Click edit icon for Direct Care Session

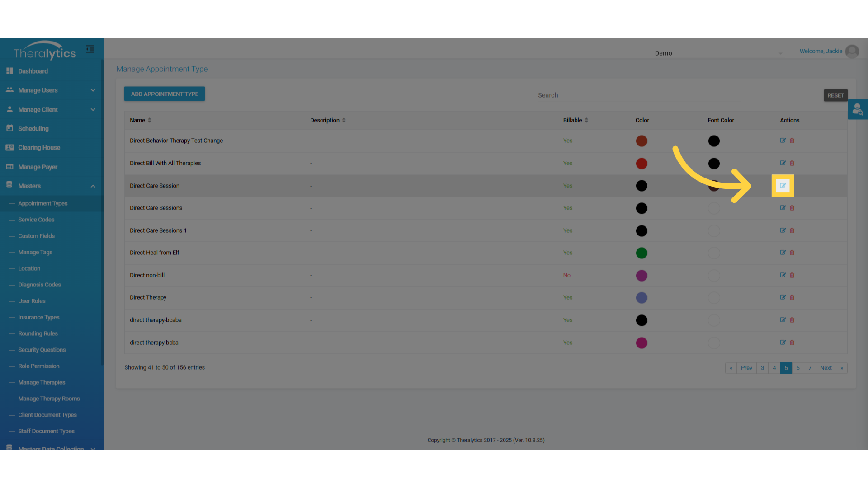(783, 186)
